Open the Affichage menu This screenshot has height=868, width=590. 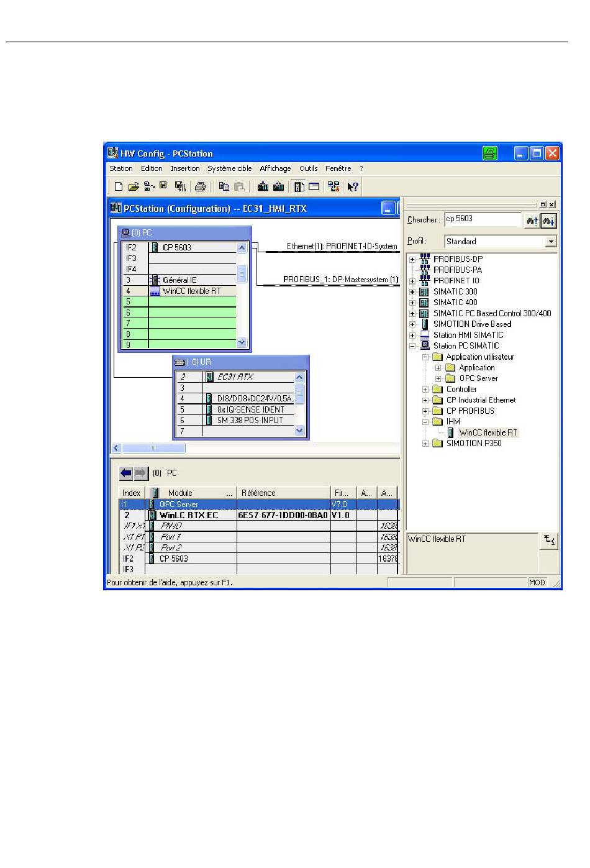click(x=275, y=168)
